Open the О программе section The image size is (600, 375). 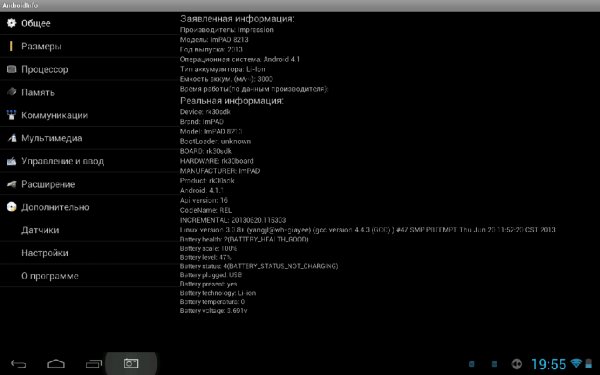click(x=89, y=276)
